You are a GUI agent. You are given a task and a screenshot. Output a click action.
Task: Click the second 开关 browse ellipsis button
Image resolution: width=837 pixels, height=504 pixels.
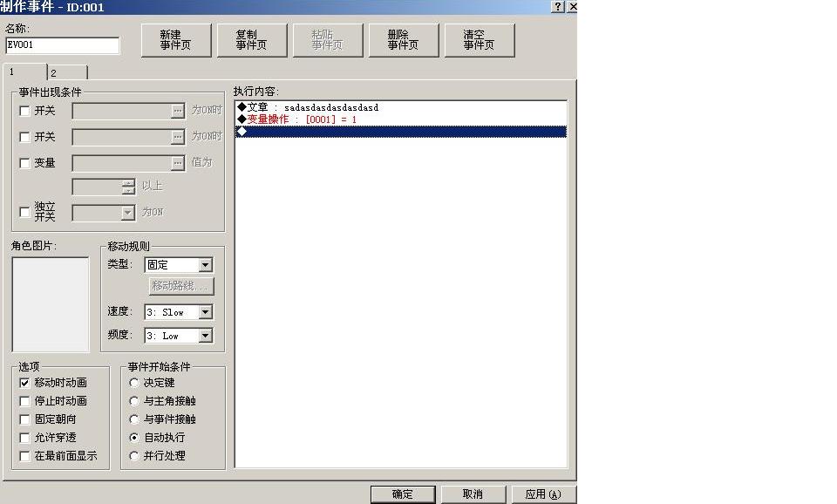coord(178,137)
